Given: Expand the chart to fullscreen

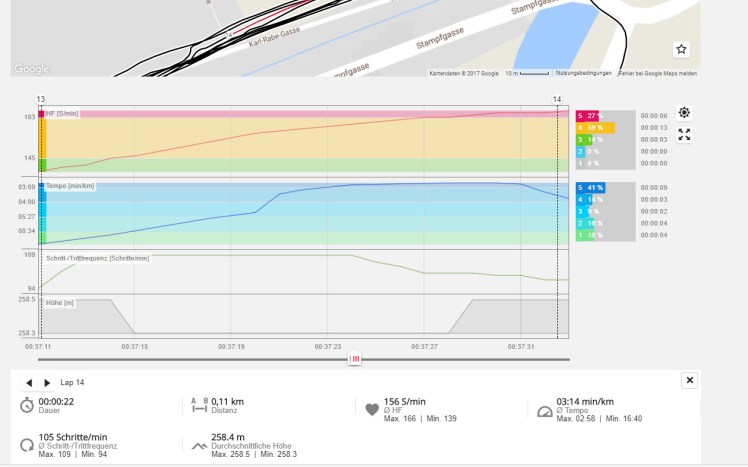Looking at the screenshot, I should tap(684, 134).
